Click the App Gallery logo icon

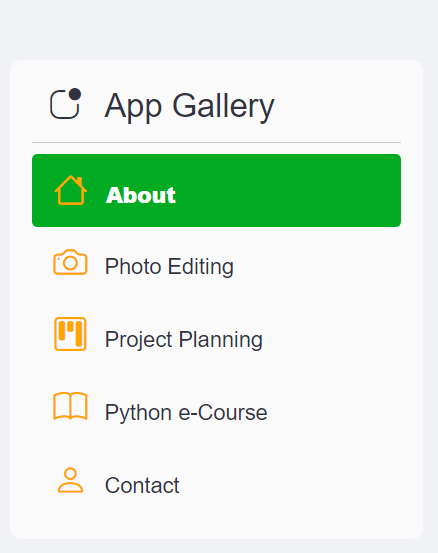(66, 103)
